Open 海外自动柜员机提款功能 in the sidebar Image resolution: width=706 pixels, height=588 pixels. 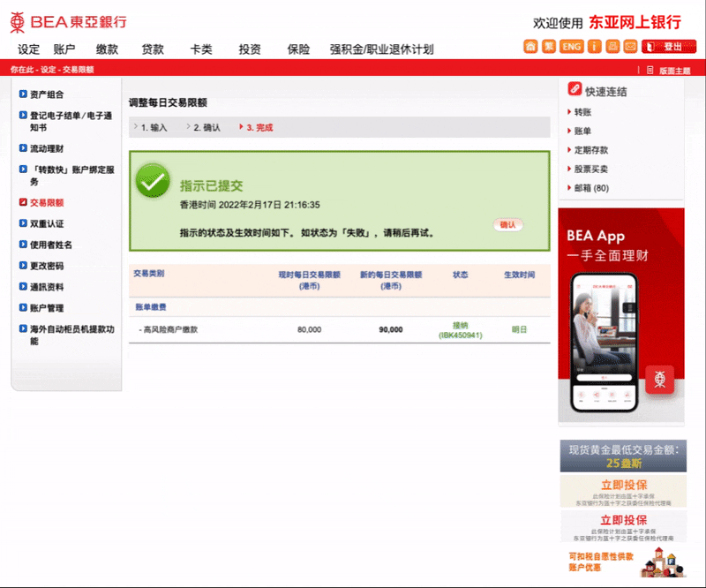[x=72, y=335]
